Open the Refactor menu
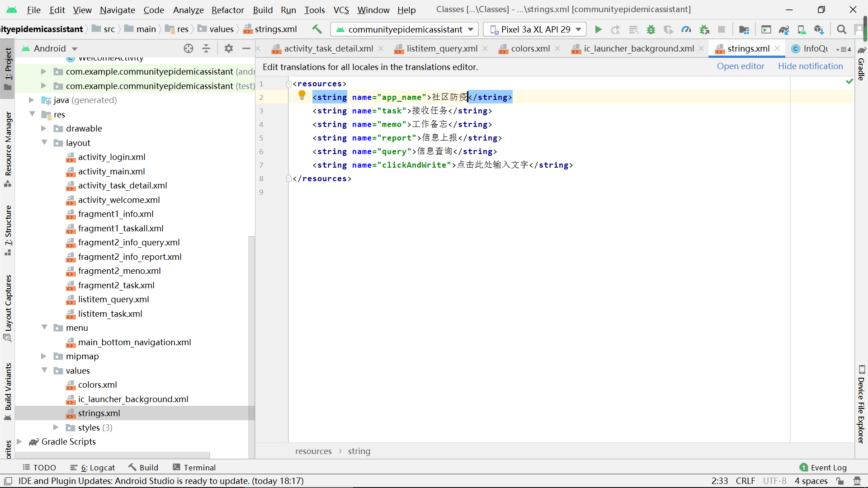 [227, 10]
